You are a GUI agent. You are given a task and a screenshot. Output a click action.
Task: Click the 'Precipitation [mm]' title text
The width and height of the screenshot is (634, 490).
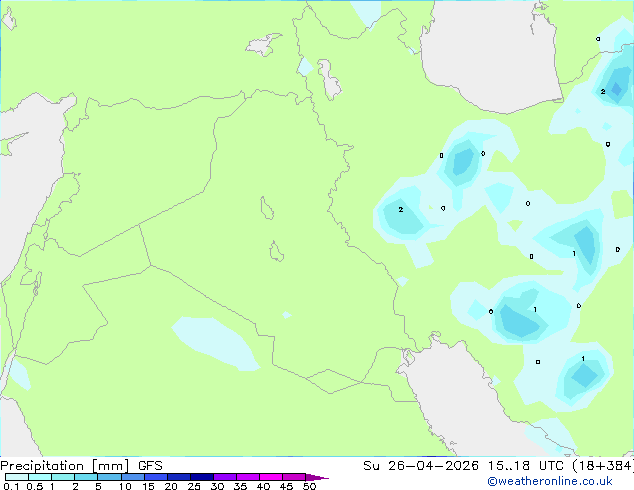pyautogui.click(x=65, y=466)
